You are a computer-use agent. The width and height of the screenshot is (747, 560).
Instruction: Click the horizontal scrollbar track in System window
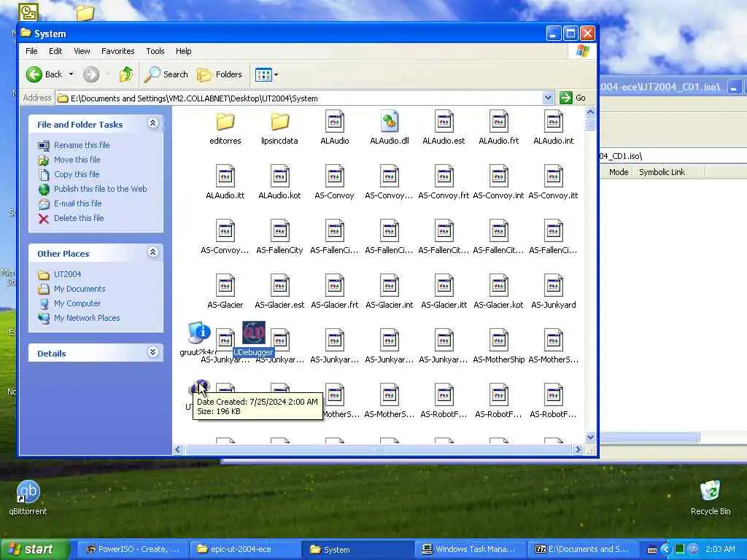379,449
